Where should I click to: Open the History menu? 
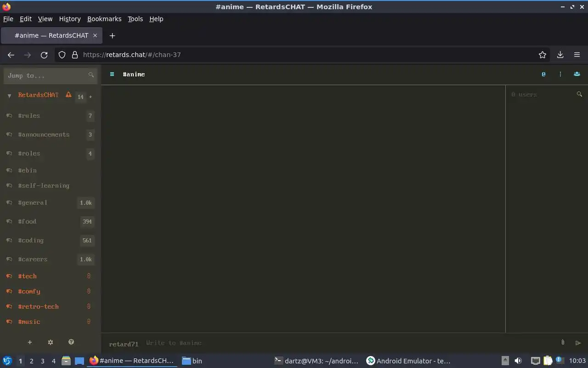click(x=70, y=19)
